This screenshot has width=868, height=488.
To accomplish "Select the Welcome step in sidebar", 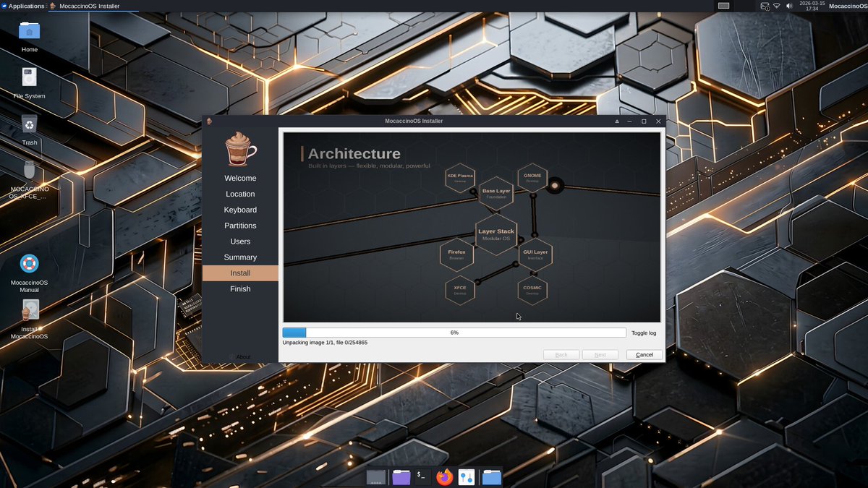I will point(240,178).
